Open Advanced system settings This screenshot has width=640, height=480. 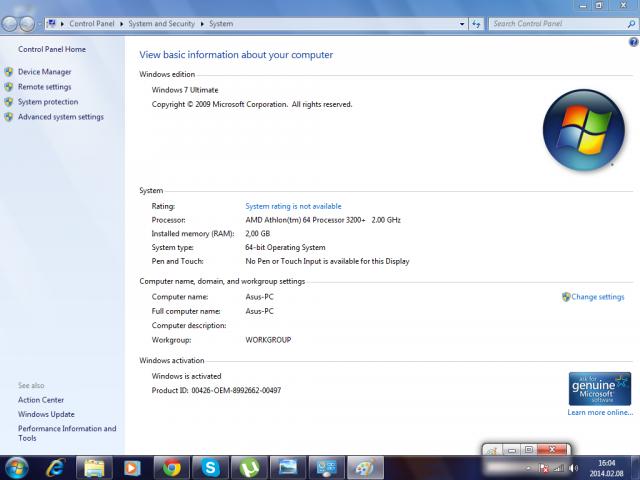[60, 117]
